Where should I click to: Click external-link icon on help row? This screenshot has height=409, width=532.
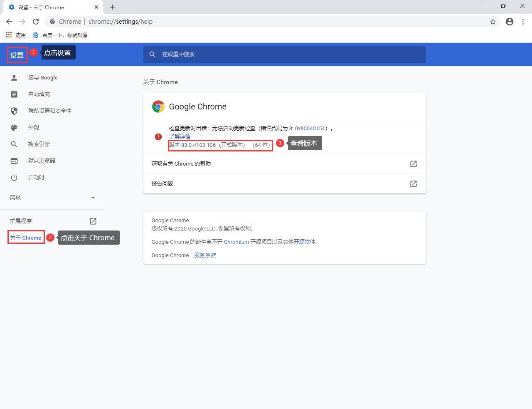pos(414,164)
